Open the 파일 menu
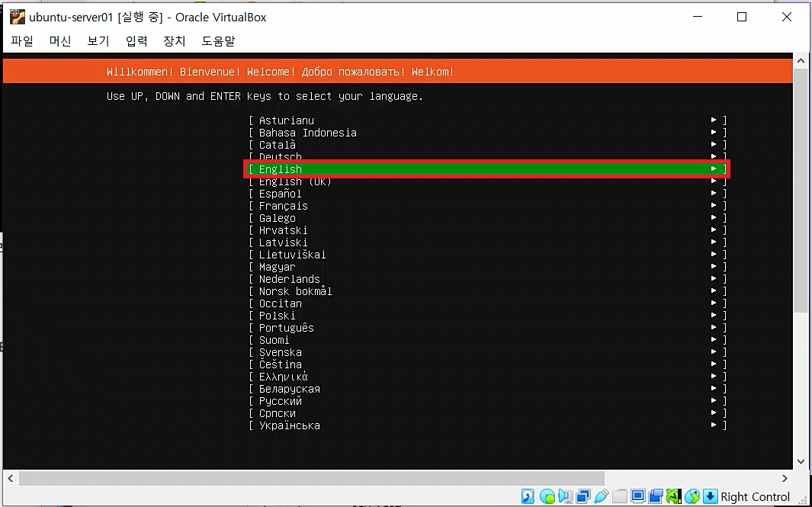This screenshot has width=812, height=507. (22, 41)
